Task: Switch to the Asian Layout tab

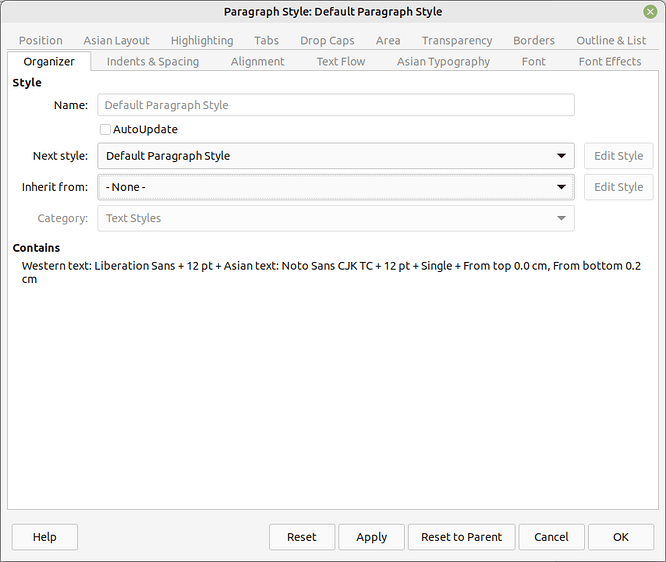Action: coord(116,40)
